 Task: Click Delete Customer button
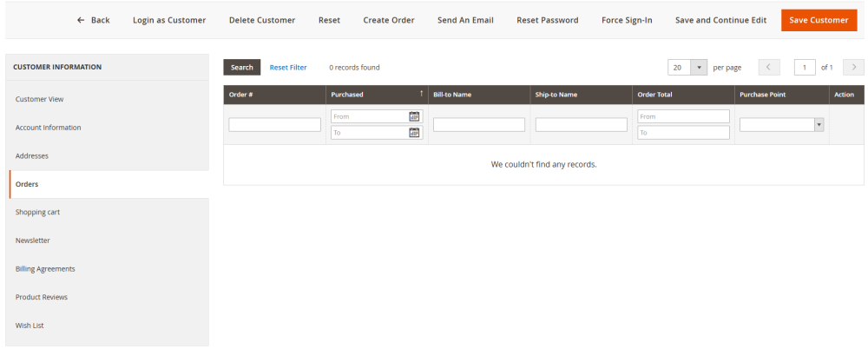tap(262, 20)
